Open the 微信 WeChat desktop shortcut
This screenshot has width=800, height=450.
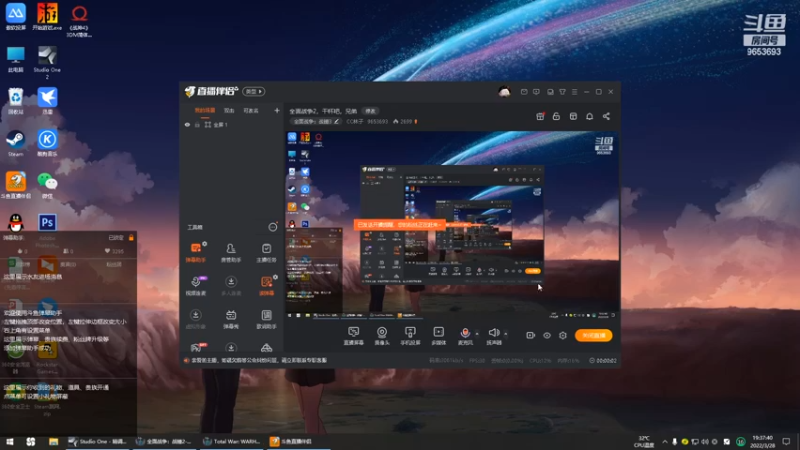click(x=47, y=185)
